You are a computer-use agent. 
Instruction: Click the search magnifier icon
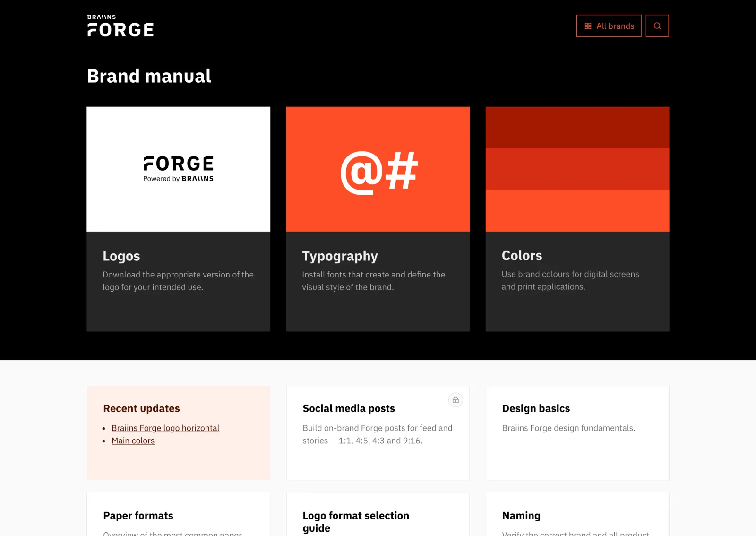657,26
